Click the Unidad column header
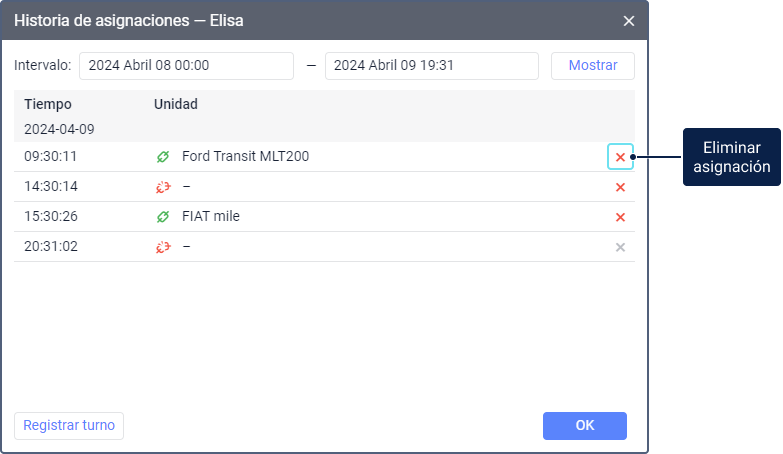783x454 pixels. [176, 104]
